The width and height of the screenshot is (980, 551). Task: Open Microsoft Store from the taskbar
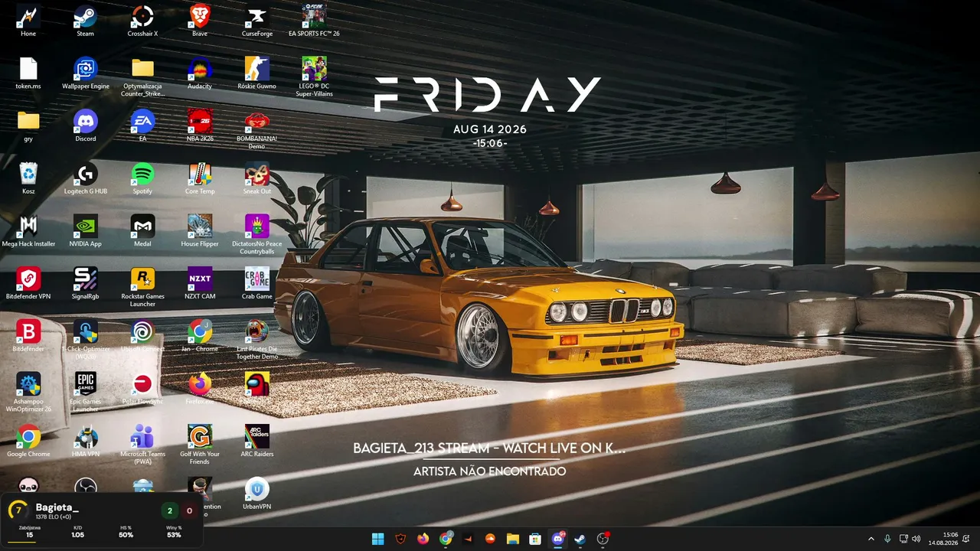535,539
